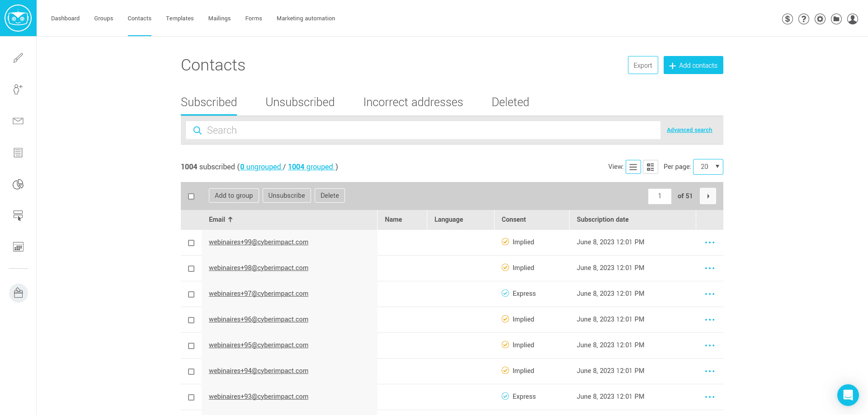Open the Per page dropdown

tap(708, 167)
